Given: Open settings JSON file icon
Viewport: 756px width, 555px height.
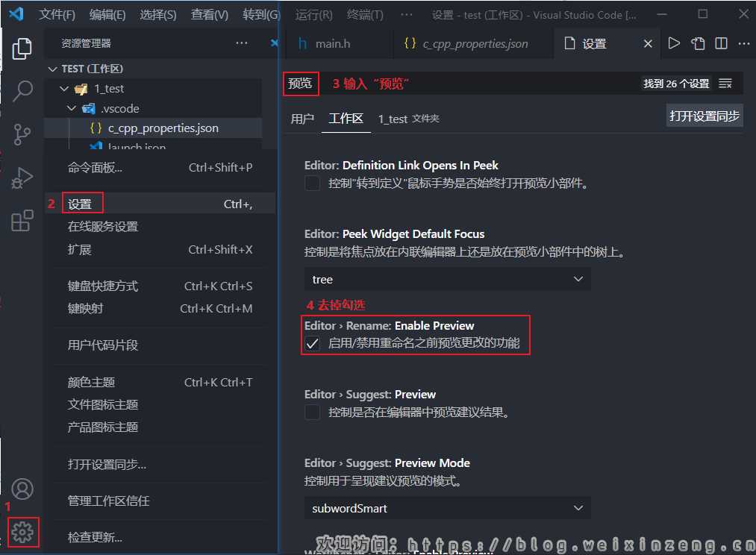Looking at the screenshot, I should (x=698, y=43).
